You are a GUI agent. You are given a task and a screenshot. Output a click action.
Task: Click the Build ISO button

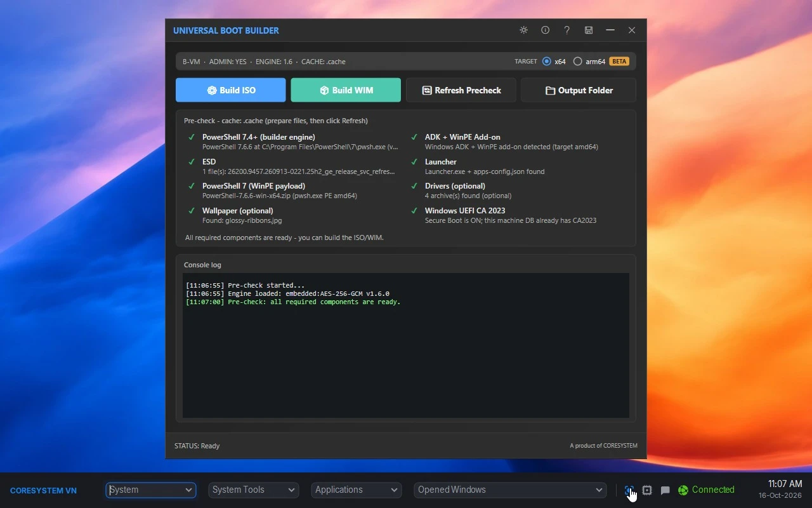[231, 90]
